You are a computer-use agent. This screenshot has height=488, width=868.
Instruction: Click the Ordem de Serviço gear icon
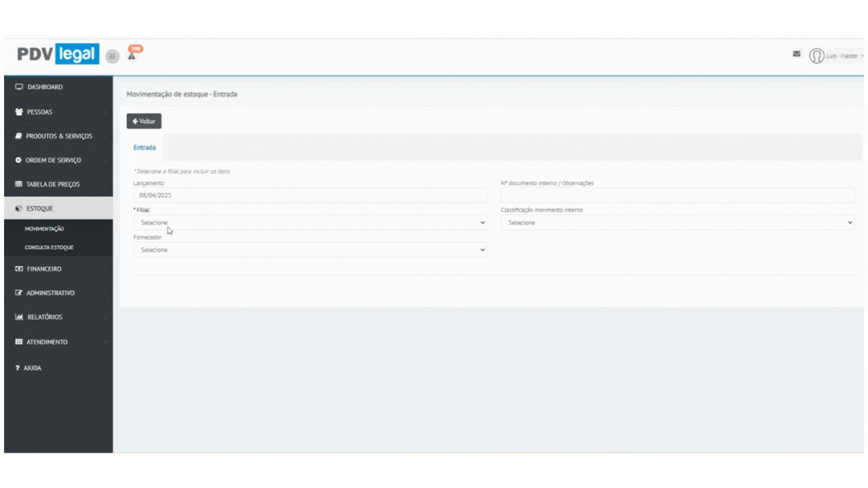(x=18, y=160)
